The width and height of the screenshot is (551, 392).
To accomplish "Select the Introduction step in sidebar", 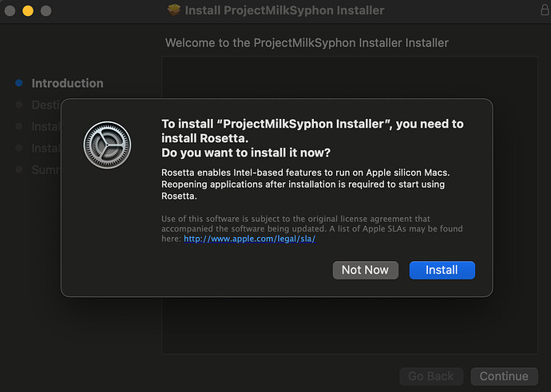I will [67, 83].
